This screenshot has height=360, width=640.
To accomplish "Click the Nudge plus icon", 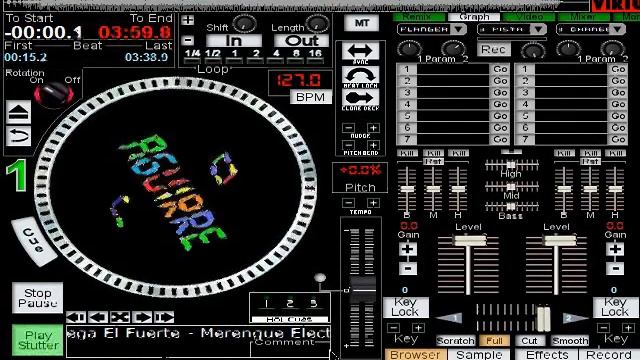I will point(373,128).
